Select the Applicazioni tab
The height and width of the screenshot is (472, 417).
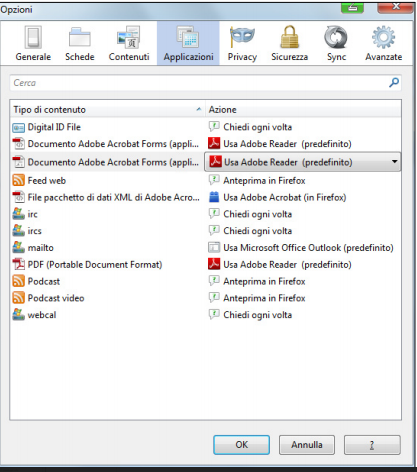coord(188,43)
